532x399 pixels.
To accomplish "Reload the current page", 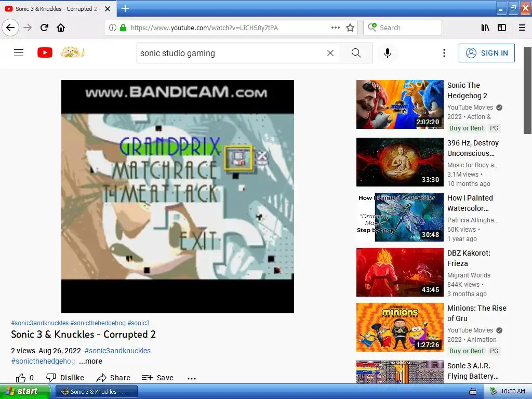I will coord(44,28).
